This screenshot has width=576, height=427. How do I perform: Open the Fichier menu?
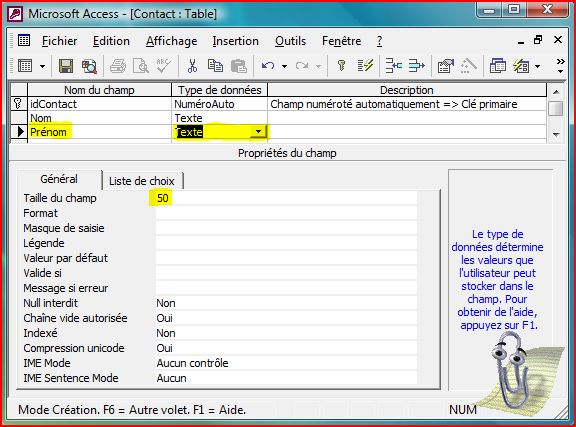[60, 41]
